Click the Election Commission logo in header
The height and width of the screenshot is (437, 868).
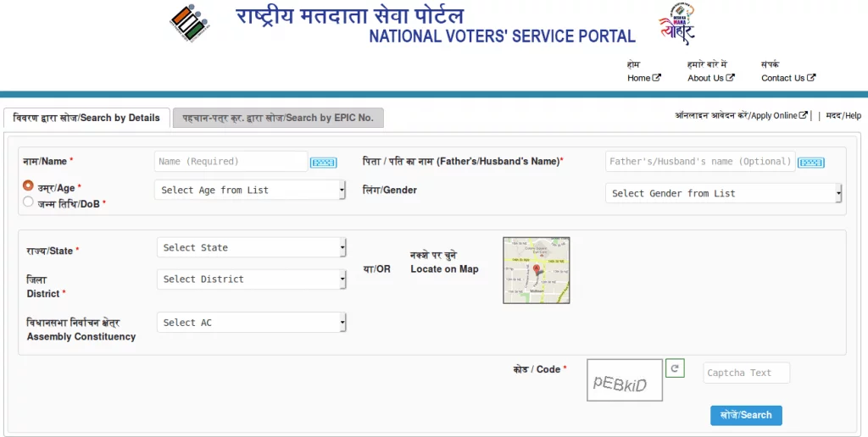pos(189,24)
